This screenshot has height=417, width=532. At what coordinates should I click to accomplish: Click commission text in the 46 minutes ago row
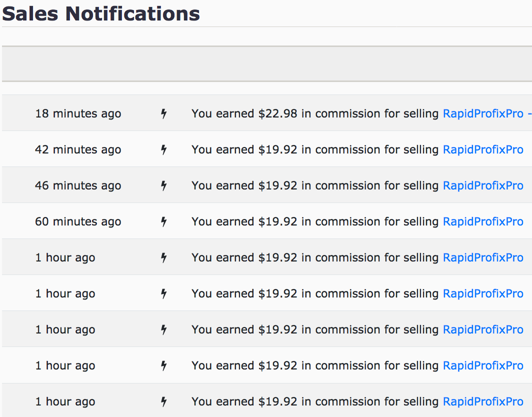(315, 185)
